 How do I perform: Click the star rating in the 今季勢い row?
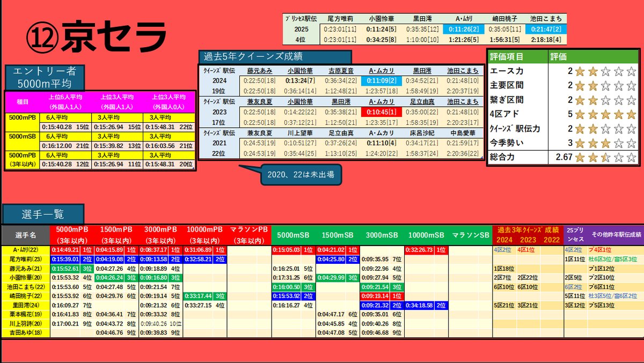tap(605, 143)
